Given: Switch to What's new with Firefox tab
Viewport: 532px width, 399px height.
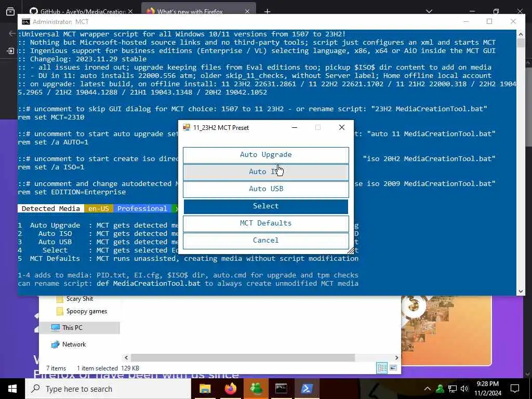Looking at the screenshot, I should [190, 11].
